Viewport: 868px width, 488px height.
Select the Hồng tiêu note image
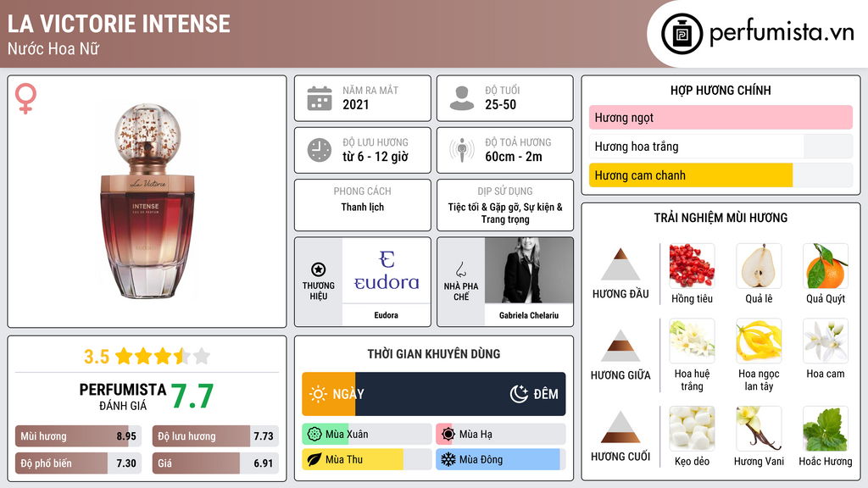point(692,265)
